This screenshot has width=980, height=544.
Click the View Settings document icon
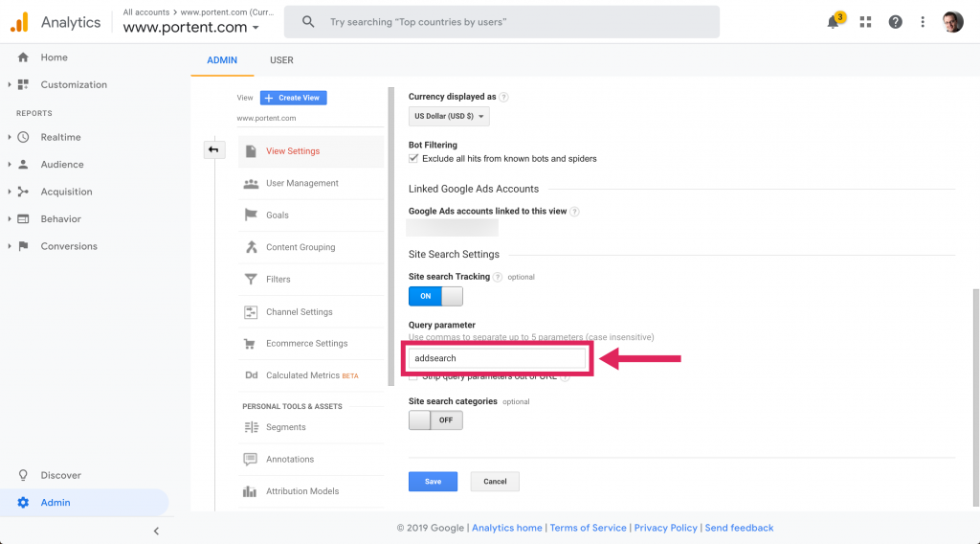pyautogui.click(x=251, y=151)
